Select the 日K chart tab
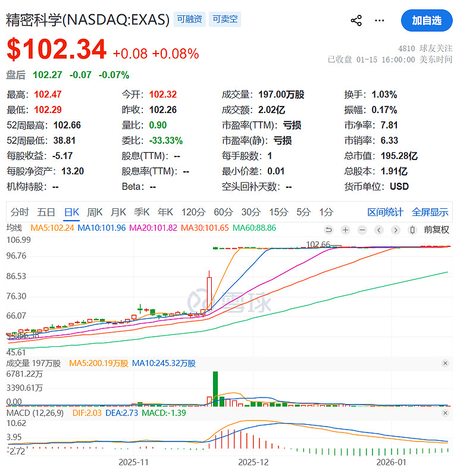Screen dimensions: 476x473 71,212
